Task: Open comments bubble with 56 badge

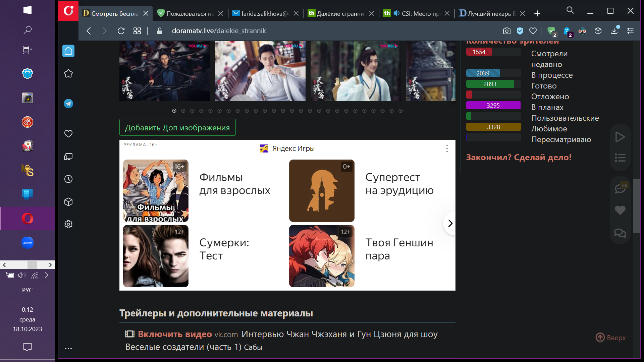Action: (620, 188)
